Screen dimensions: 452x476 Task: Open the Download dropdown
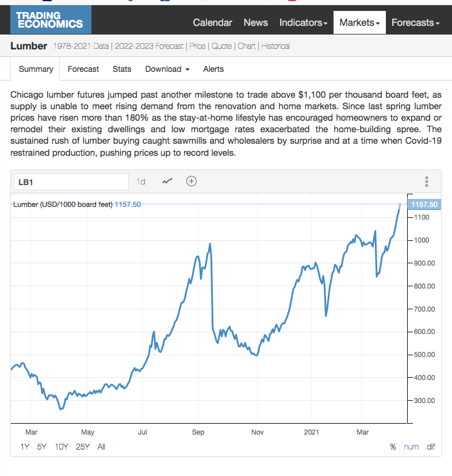pos(167,69)
